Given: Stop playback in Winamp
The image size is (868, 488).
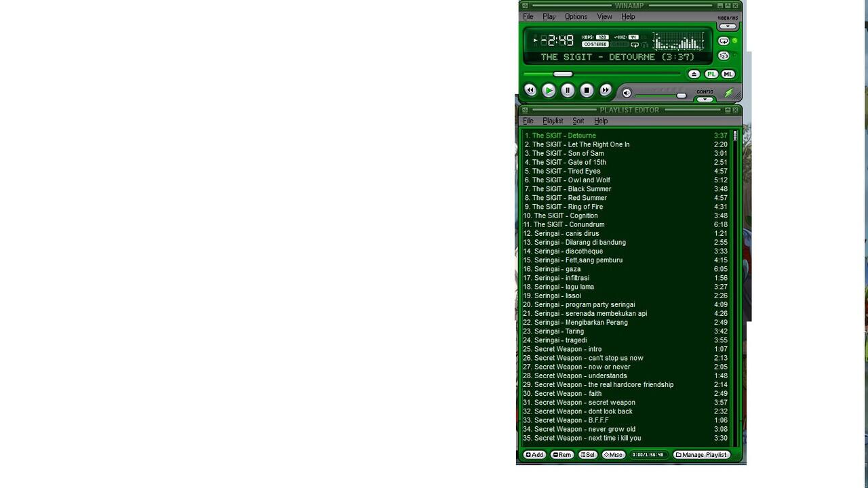Looking at the screenshot, I should pyautogui.click(x=587, y=90).
